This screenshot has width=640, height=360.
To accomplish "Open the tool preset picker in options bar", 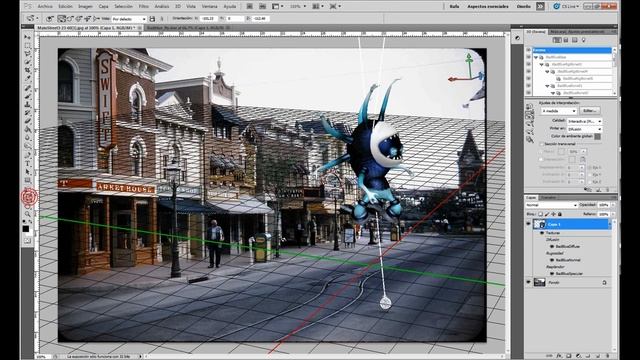I will (x=31, y=19).
